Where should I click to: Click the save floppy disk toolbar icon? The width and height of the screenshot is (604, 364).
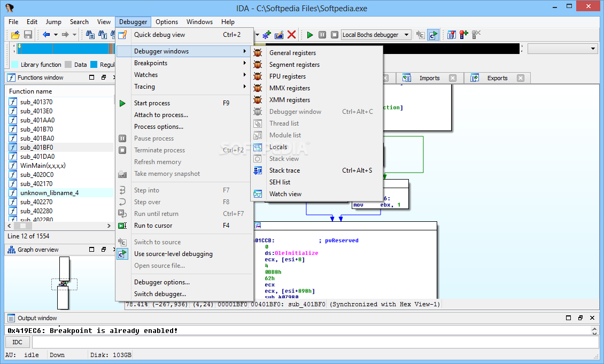pos(28,35)
